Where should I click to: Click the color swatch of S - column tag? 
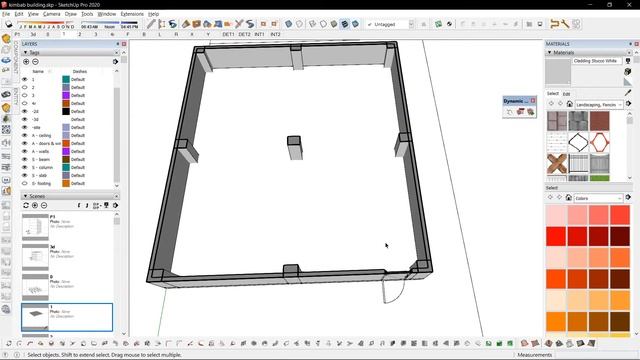coord(66,167)
